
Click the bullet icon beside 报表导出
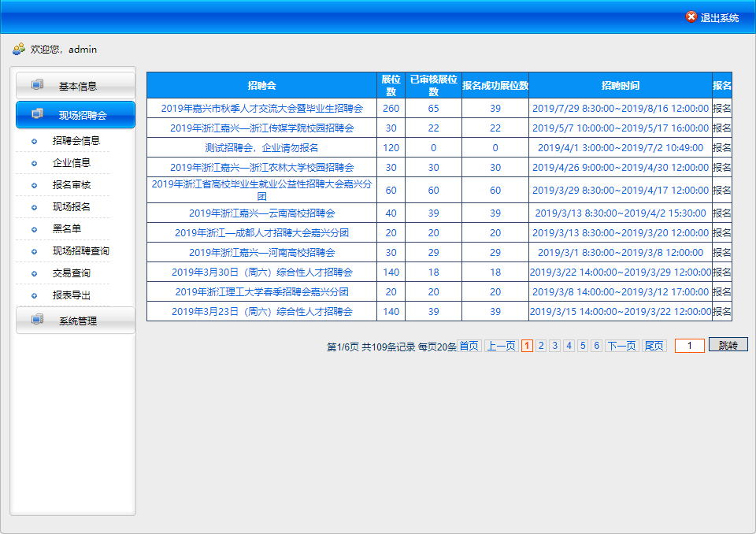coord(34,295)
